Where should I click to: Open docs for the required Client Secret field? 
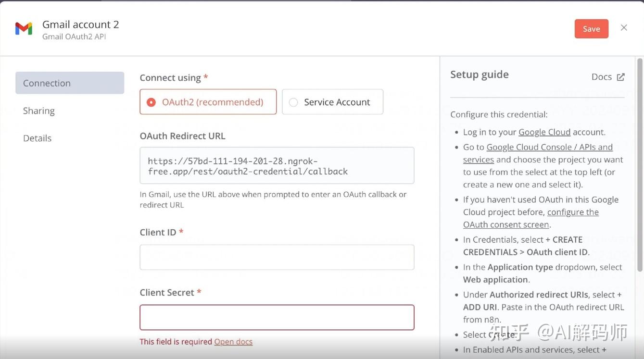[x=233, y=341]
